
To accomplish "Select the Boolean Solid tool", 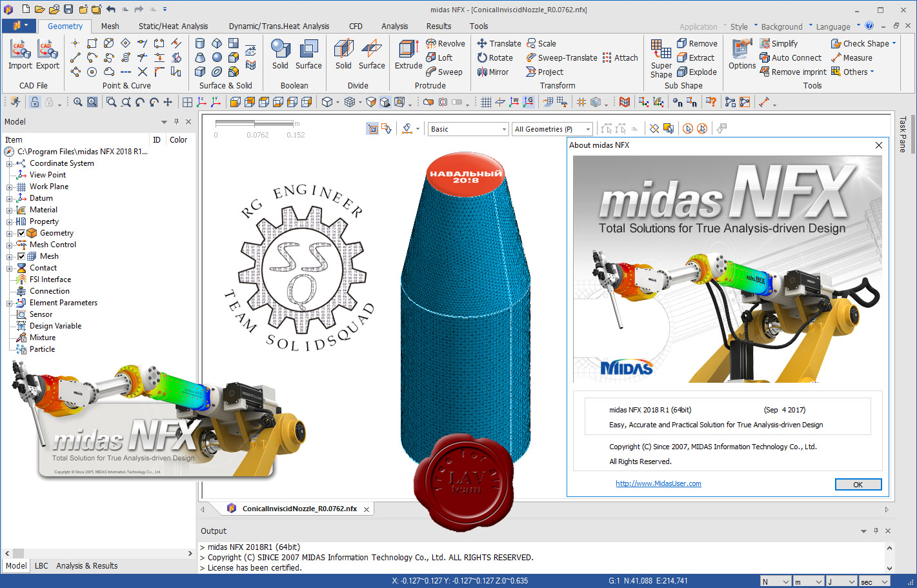I will click(x=280, y=55).
